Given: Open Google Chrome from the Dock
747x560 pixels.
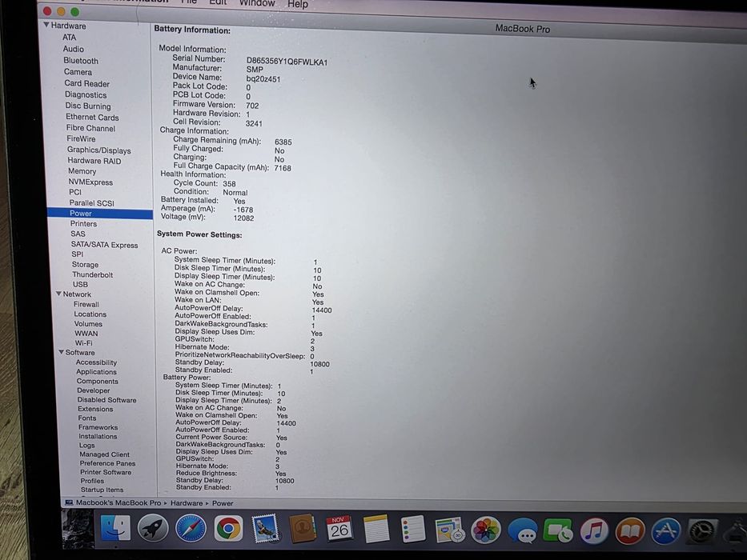Looking at the screenshot, I should coord(228,529).
